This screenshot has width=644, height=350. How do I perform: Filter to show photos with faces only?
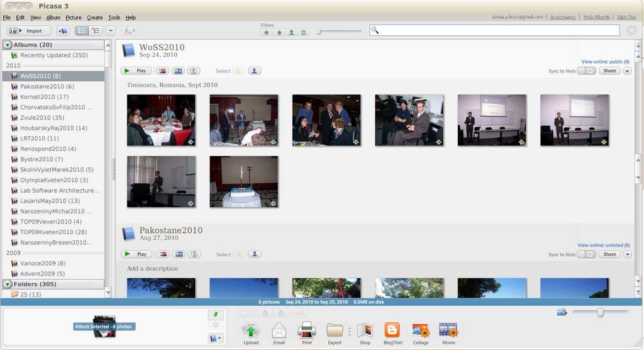coord(292,33)
